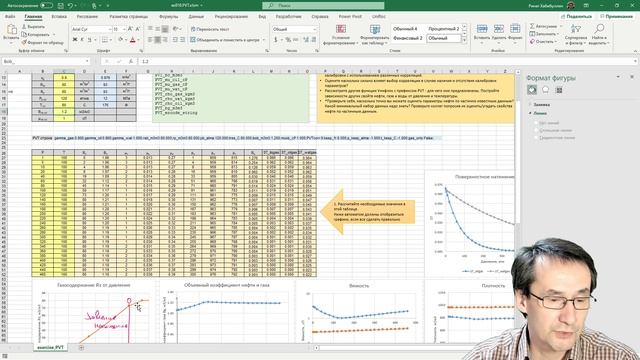The height and width of the screenshot is (360, 640).
Task: Click the fill color bucket icon
Action: point(120,40)
